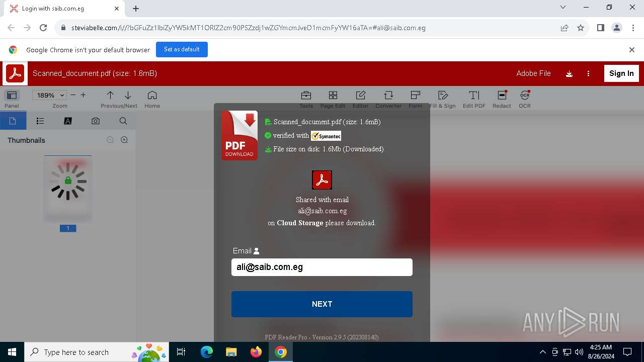Click the taskbar search box
644x362 pixels.
pos(97,352)
